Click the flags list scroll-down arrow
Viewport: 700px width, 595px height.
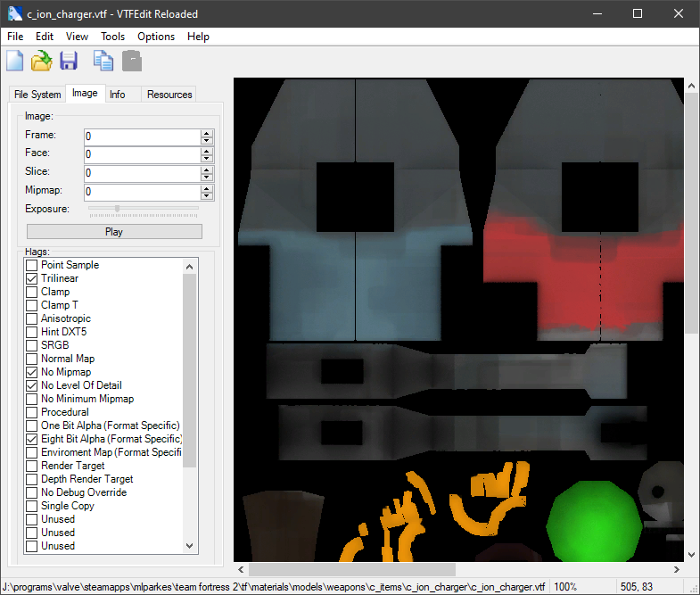(189, 545)
